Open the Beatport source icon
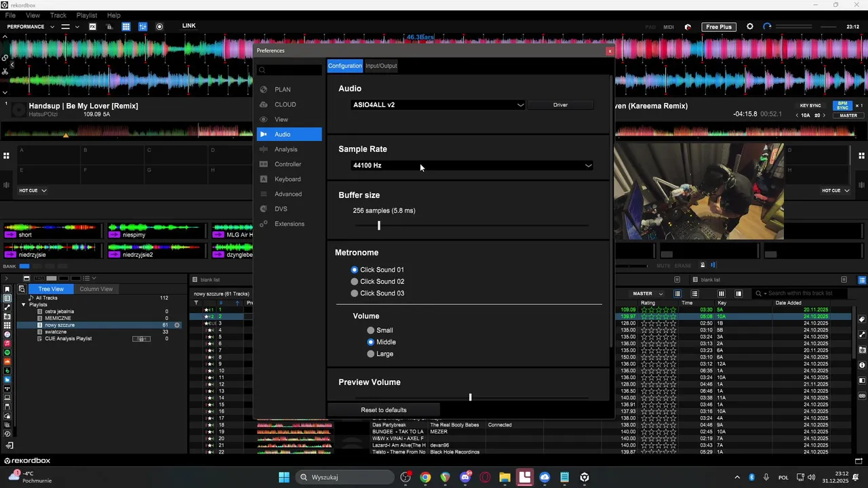Screen dimensions: 868x488 pyautogui.click(x=7, y=371)
